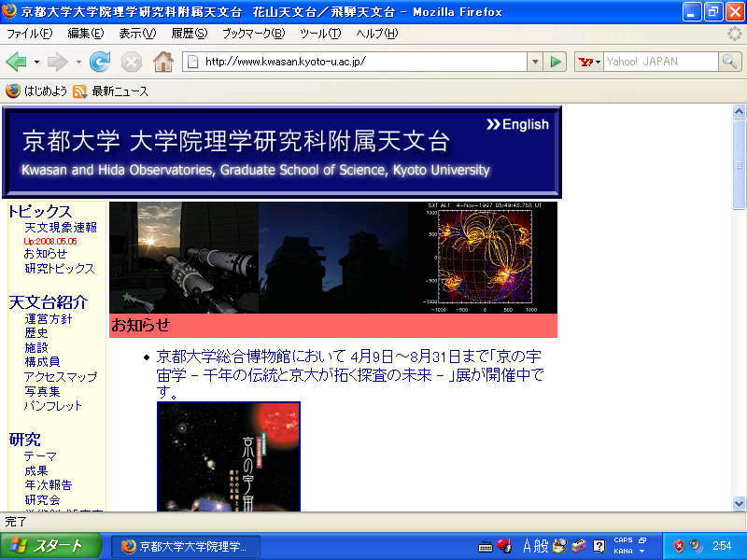This screenshot has height=560, width=747.
Task: Open the 施設 link
Action: 36,348
